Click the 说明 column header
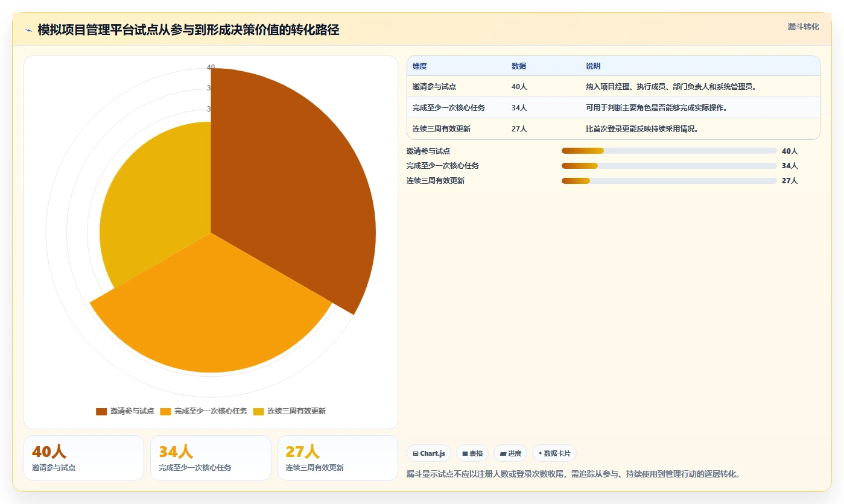 click(593, 66)
